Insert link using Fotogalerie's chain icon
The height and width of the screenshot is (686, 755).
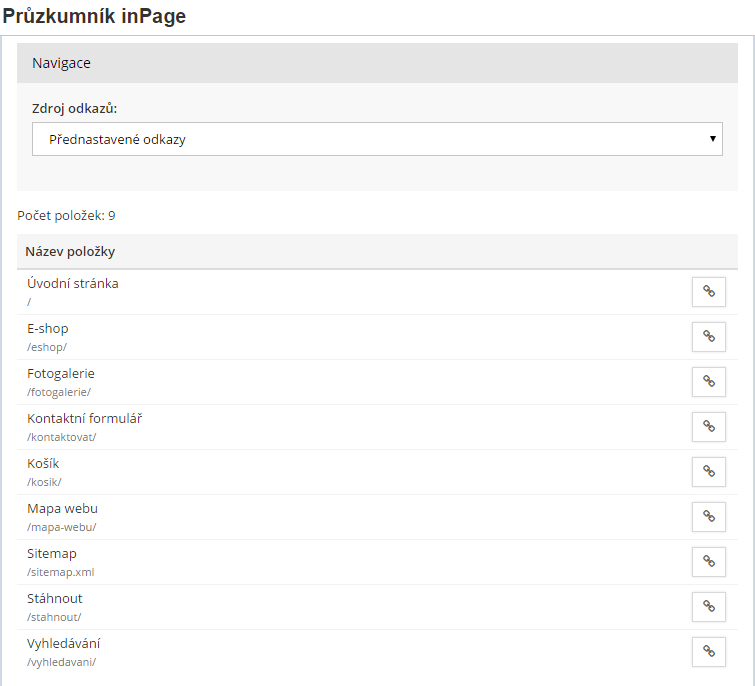(708, 381)
